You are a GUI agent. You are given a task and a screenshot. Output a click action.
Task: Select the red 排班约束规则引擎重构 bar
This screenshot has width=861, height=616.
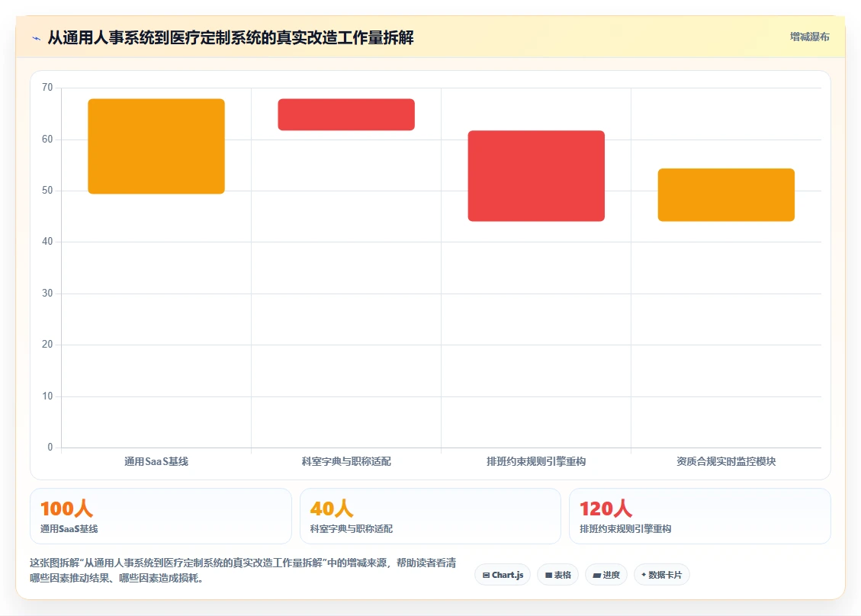[x=536, y=175]
